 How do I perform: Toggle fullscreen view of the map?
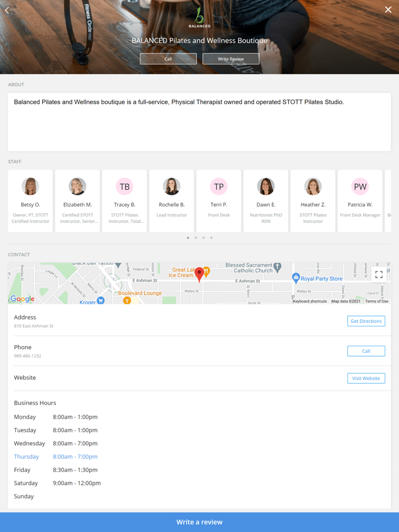[x=379, y=275]
